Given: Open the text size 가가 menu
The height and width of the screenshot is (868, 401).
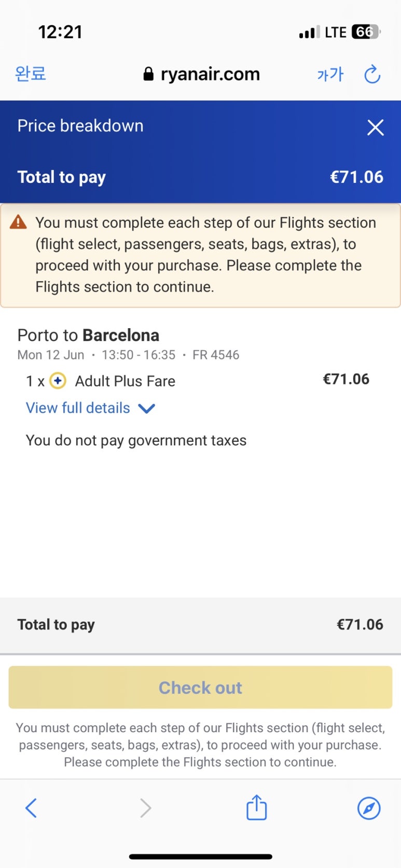Looking at the screenshot, I should [x=330, y=75].
